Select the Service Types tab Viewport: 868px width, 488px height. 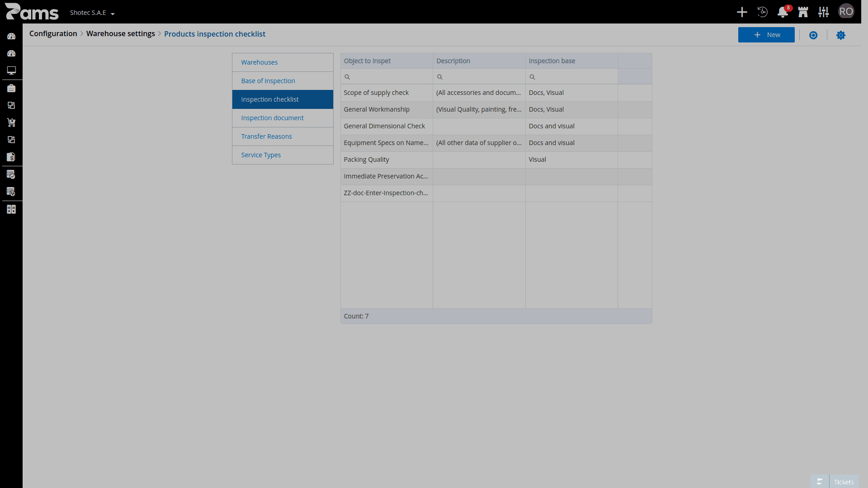(x=283, y=155)
